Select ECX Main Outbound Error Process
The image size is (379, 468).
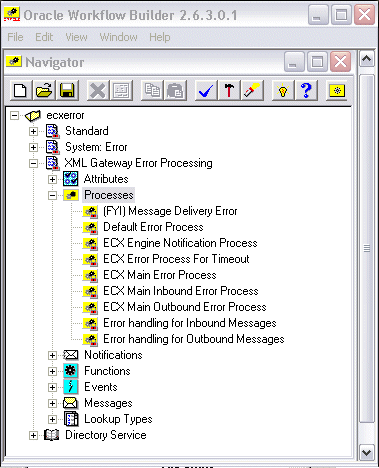tap(185, 307)
